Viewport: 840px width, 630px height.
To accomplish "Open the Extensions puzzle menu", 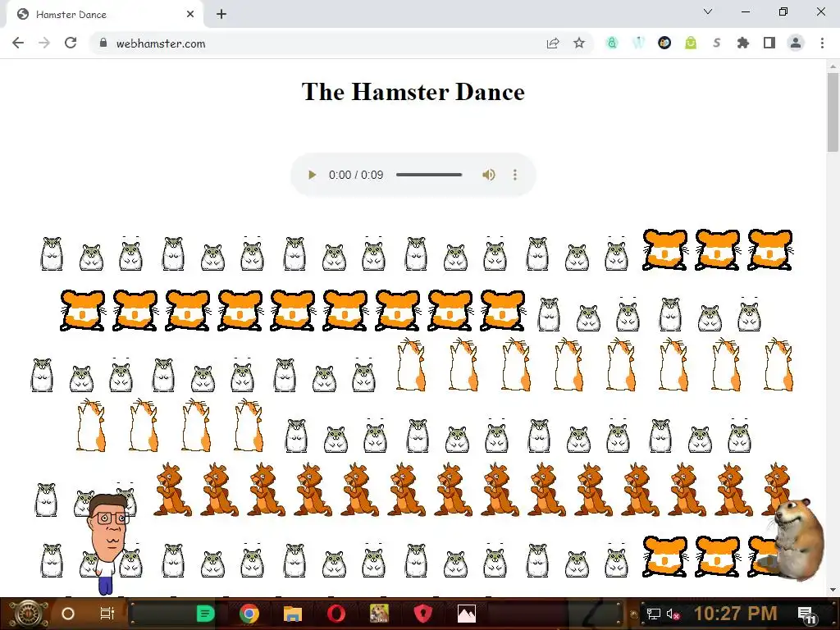I will [x=743, y=43].
